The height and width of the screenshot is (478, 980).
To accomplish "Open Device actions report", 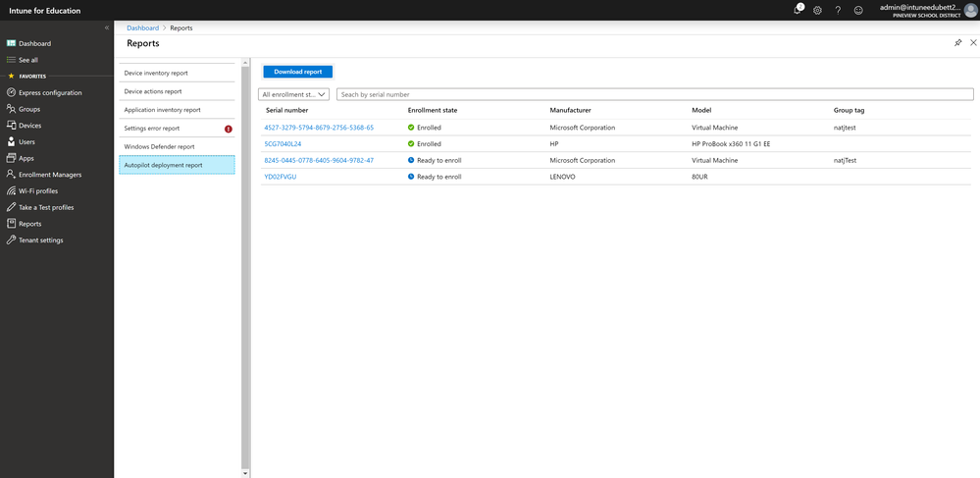I will (177, 91).
